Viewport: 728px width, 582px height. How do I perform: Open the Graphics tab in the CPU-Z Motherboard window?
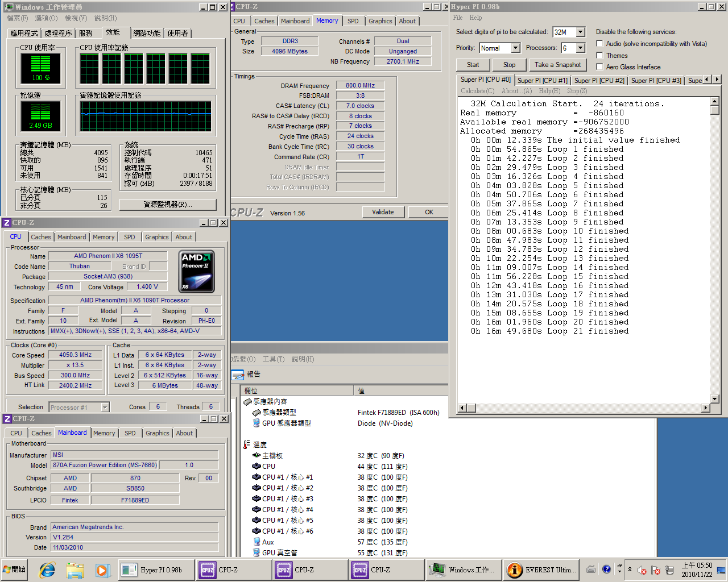coord(158,433)
